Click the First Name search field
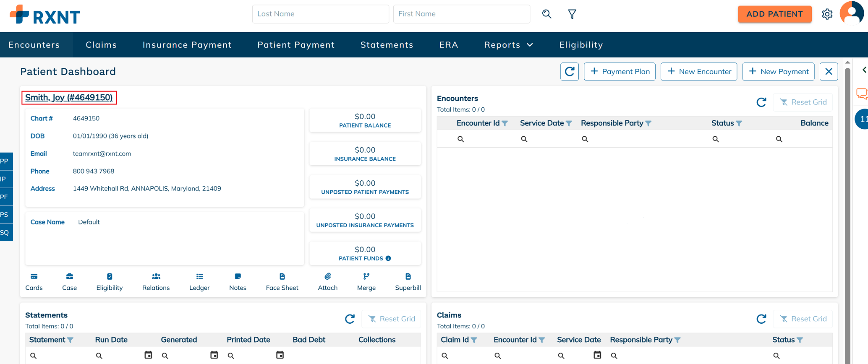The width and height of the screenshot is (868, 364). [x=462, y=14]
